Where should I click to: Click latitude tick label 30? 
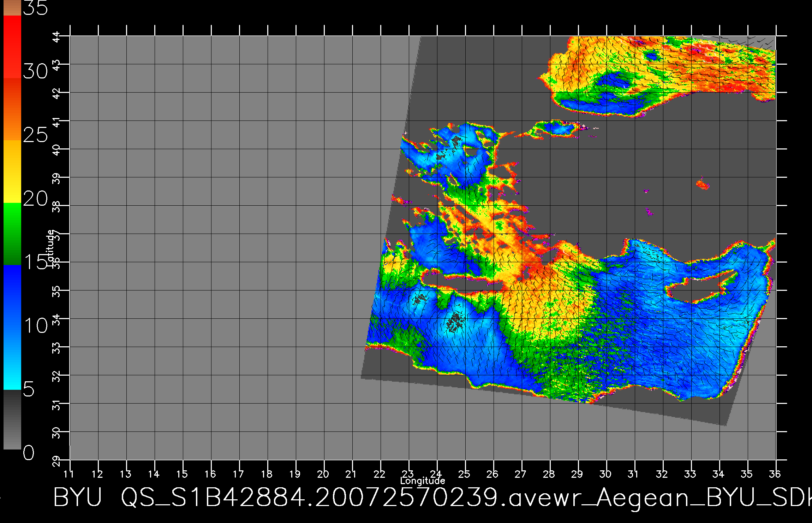(56, 433)
